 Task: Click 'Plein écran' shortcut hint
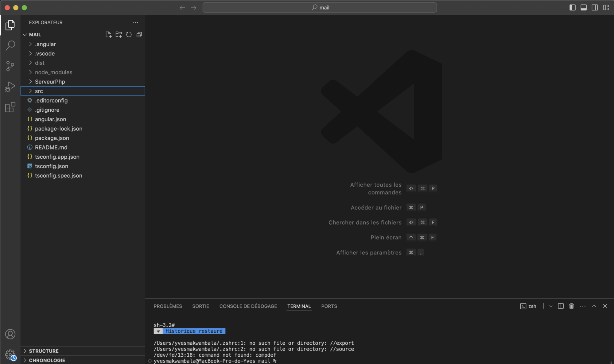(x=386, y=238)
